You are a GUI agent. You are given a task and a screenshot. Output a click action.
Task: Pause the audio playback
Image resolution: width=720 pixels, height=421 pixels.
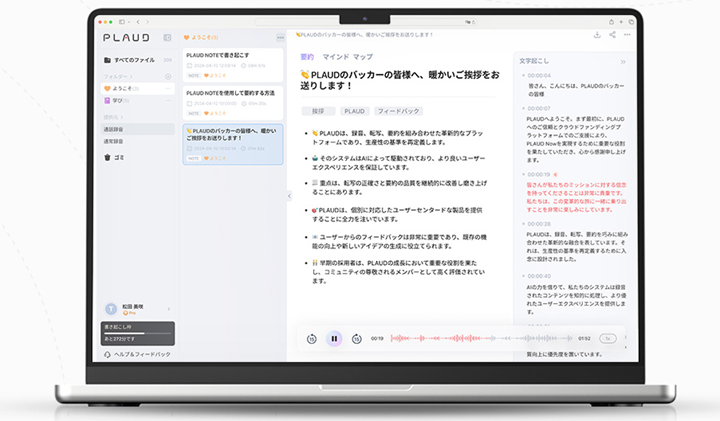click(334, 339)
